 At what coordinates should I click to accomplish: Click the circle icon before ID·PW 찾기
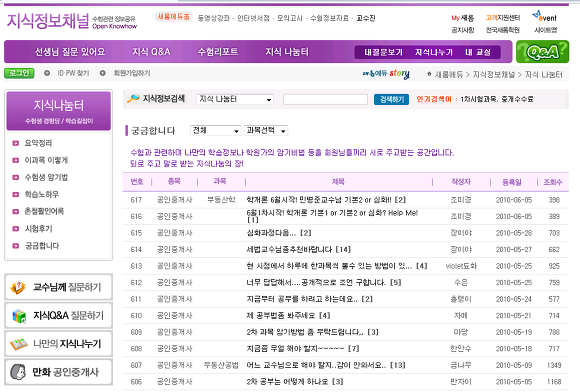[47, 73]
